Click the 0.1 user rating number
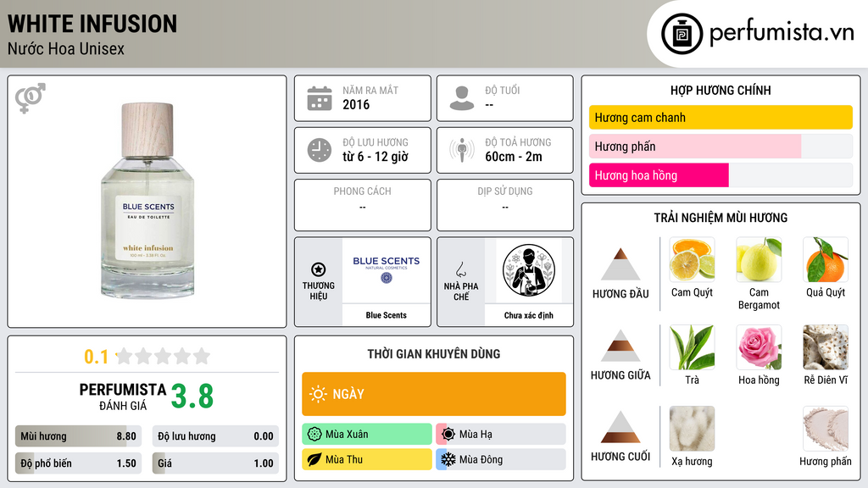 [x=96, y=357]
